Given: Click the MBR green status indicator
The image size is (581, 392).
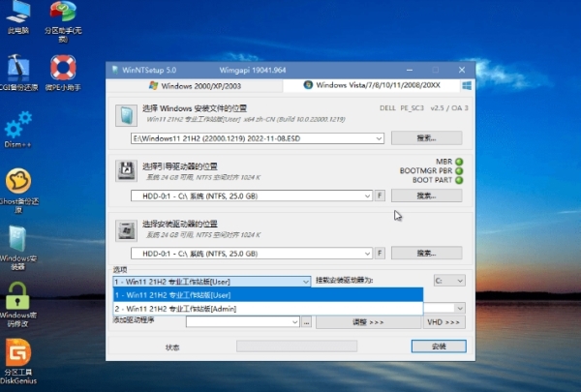Looking at the screenshot, I should [x=459, y=162].
